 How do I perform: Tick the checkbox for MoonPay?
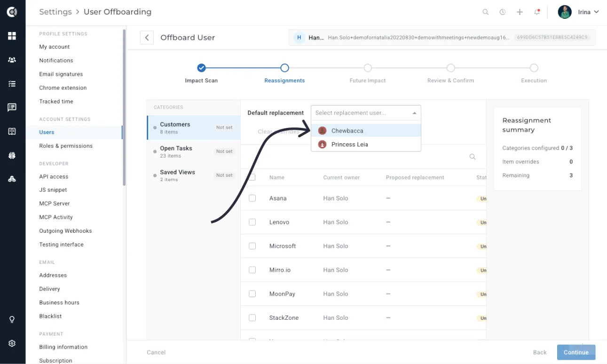(x=252, y=293)
